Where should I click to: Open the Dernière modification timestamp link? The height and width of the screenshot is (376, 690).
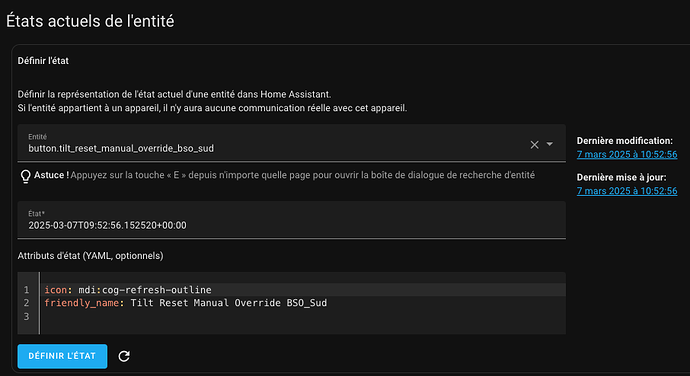[x=627, y=155]
